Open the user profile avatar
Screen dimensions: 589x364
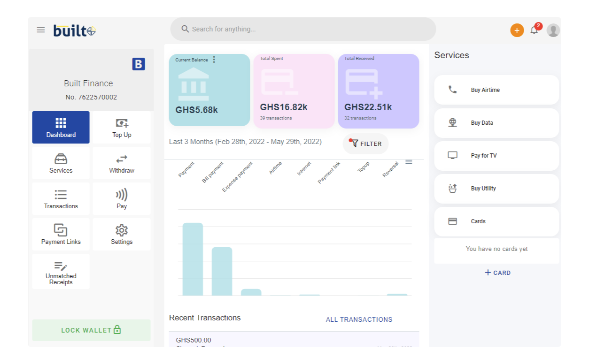click(553, 30)
